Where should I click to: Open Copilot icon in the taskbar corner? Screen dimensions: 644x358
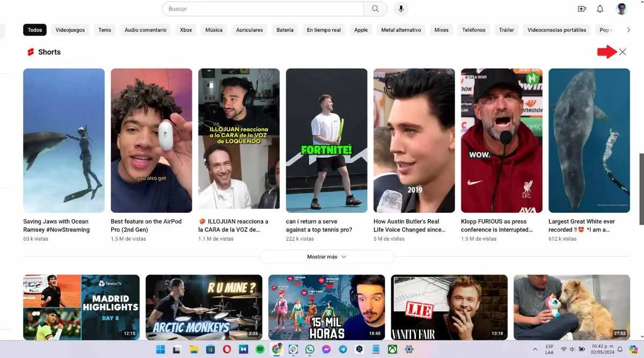[634, 349]
